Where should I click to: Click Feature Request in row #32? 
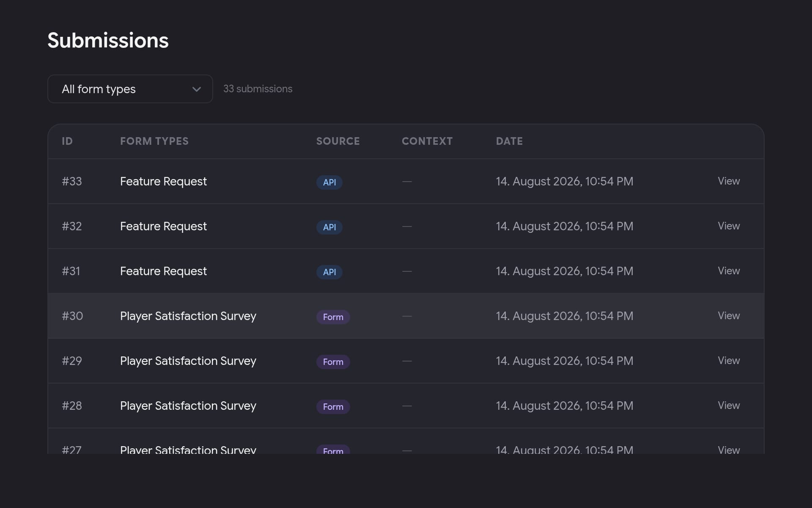tap(163, 226)
